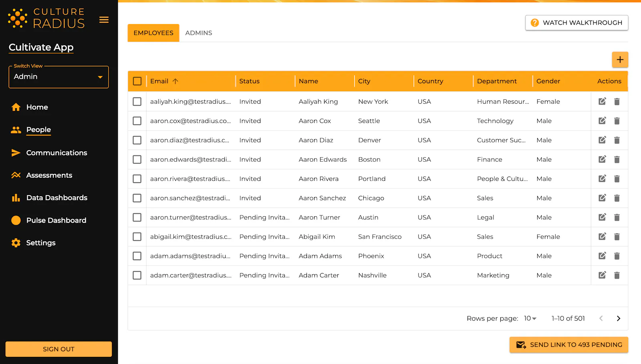
Task: Delete Aaron Sanchez's row
Action: [x=617, y=198]
